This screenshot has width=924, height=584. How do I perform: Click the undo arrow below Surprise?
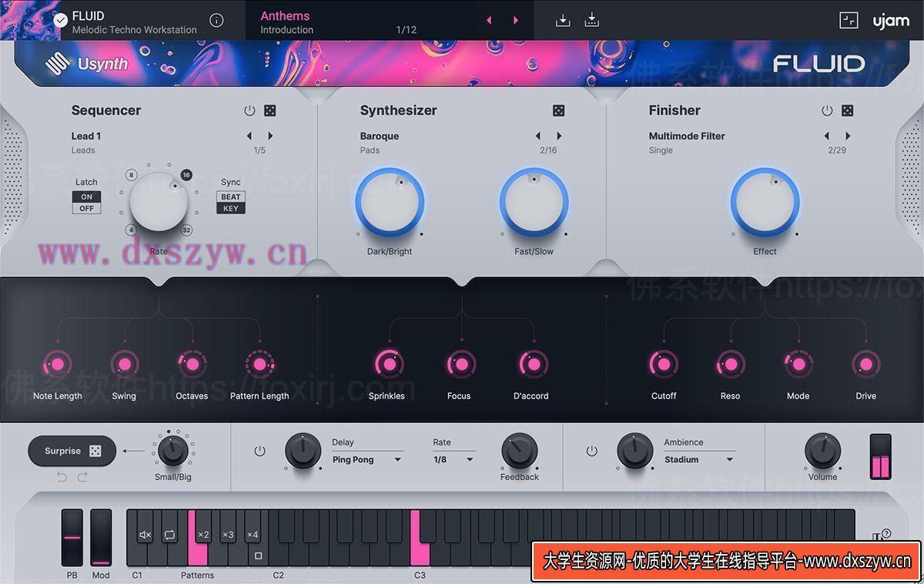tap(62, 478)
